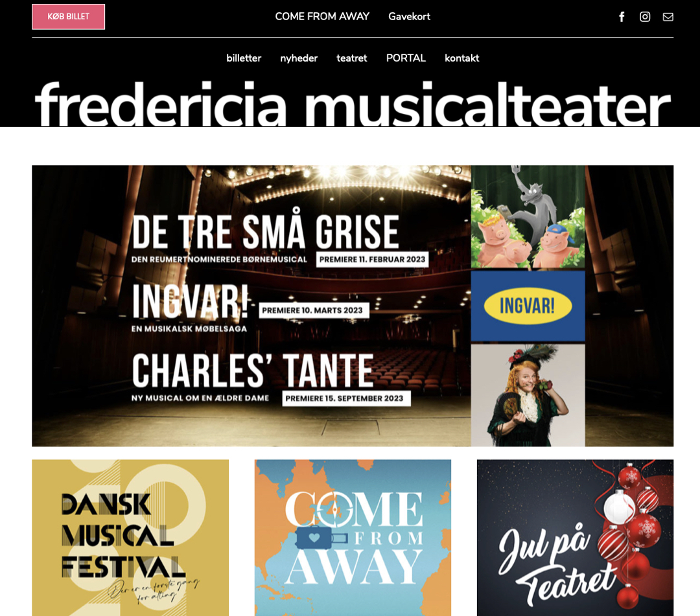The height and width of the screenshot is (616, 700).
Task: Open COME FROM AWAY menu link
Action: [x=322, y=16]
